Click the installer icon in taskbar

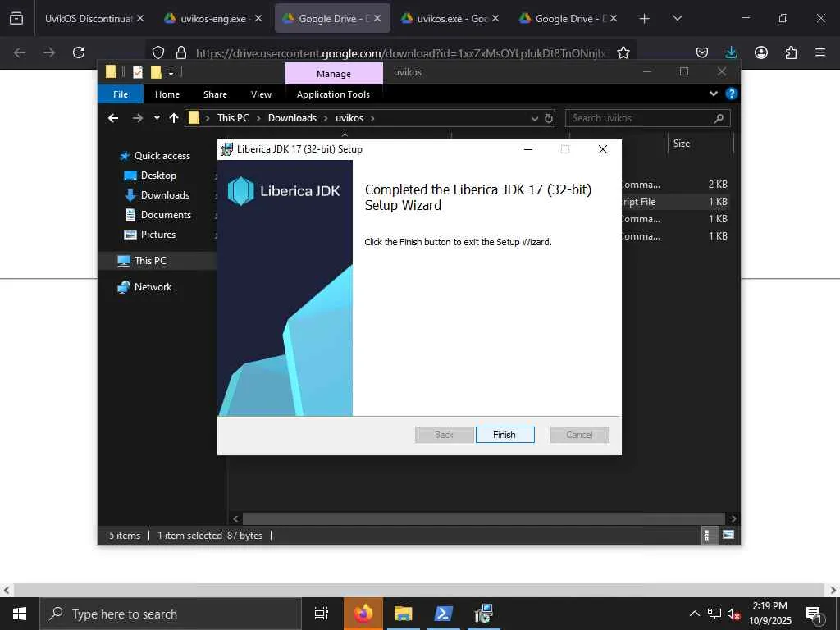click(x=483, y=614)
